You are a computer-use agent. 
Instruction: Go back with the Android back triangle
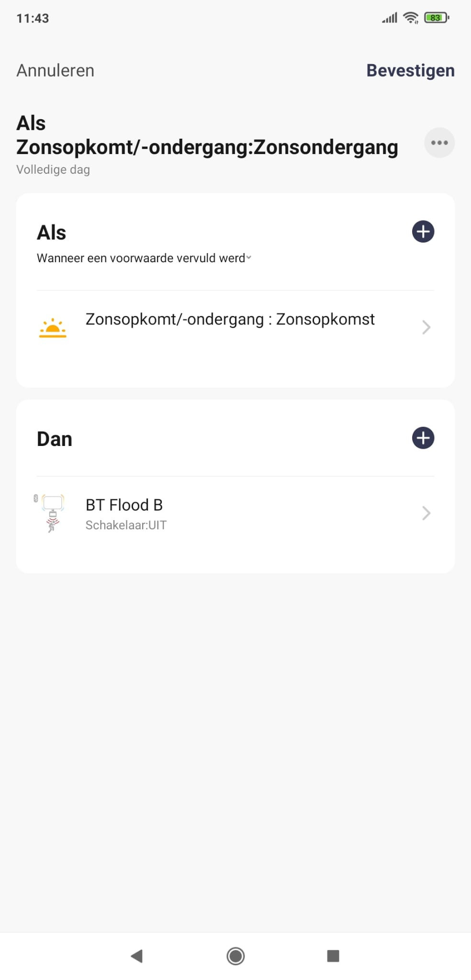pos(137,956)
